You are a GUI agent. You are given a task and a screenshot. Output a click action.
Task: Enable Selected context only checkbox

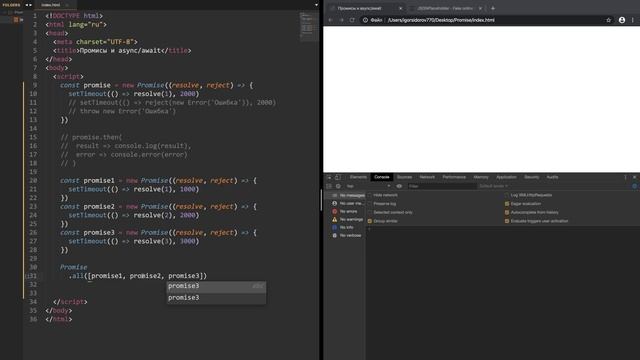pos(370,212)
